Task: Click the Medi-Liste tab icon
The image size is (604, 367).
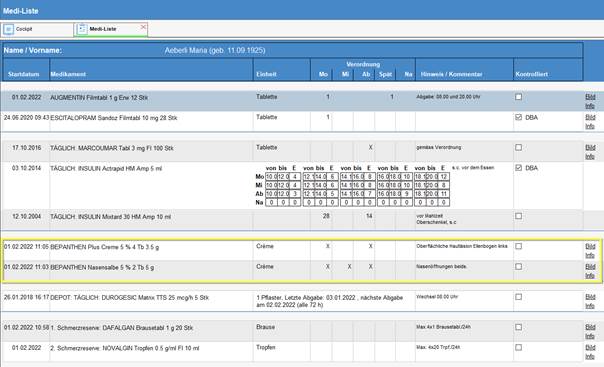Action: tap(82, 29)
